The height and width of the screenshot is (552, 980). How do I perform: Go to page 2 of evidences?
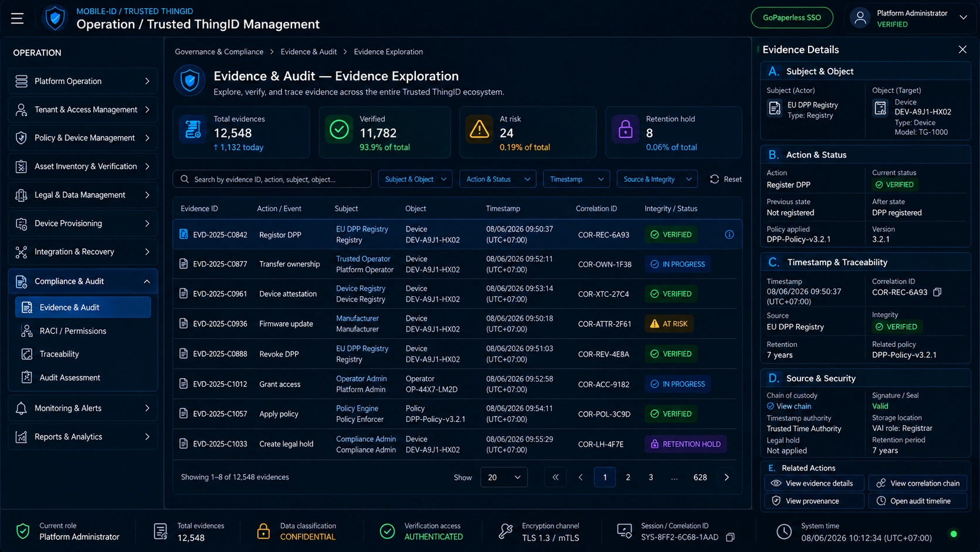tap(628, 478)
